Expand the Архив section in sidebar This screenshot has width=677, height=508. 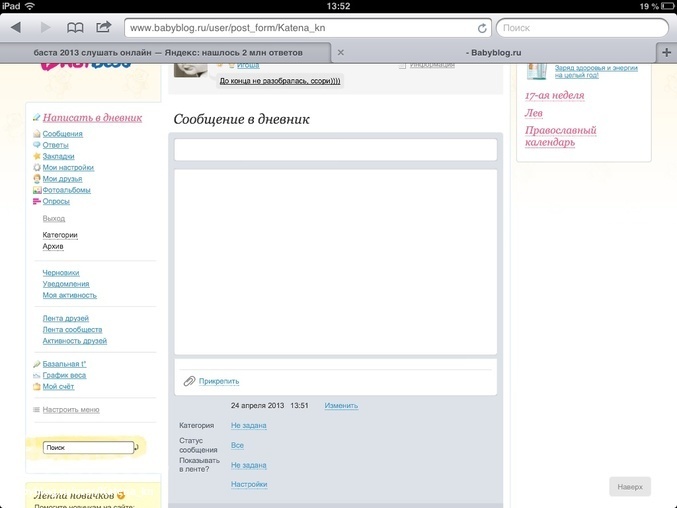[x=53, y=246]
